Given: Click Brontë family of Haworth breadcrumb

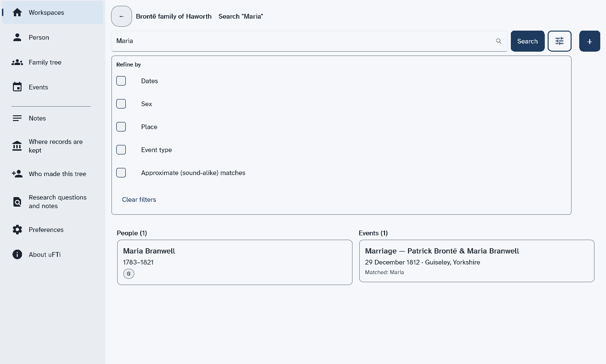Looking at the screenshot, I should [174, 16].
